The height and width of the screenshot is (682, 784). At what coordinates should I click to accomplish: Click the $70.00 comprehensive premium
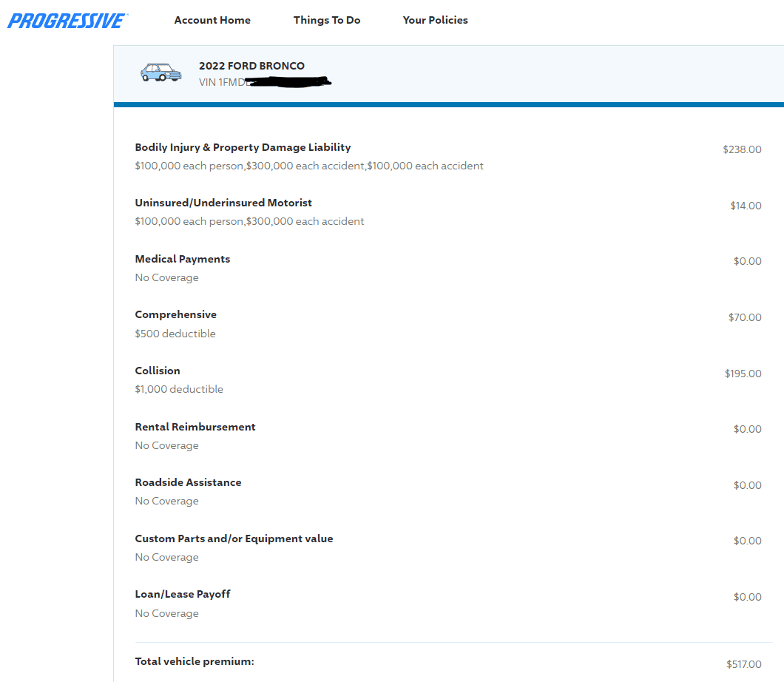pos(745,317)
